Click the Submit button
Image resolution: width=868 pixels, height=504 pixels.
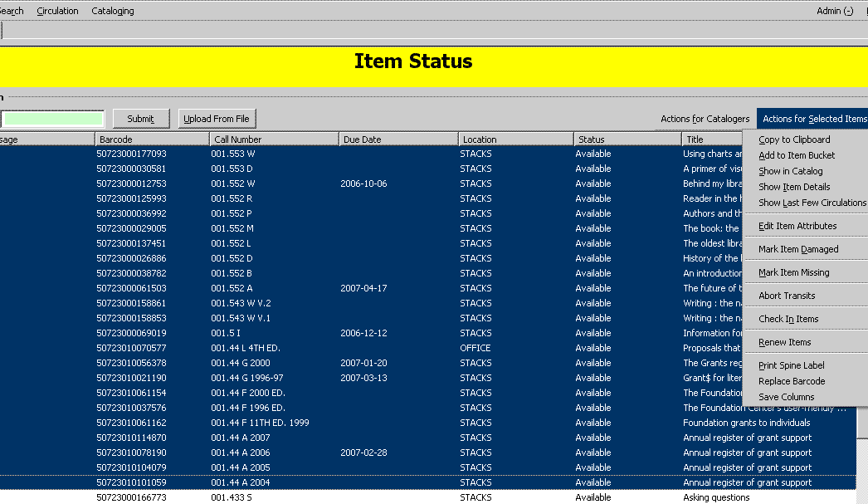point(139,119)
